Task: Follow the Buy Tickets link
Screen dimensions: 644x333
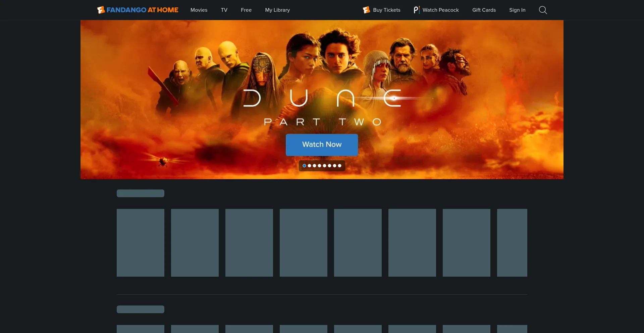Action: 381,10
